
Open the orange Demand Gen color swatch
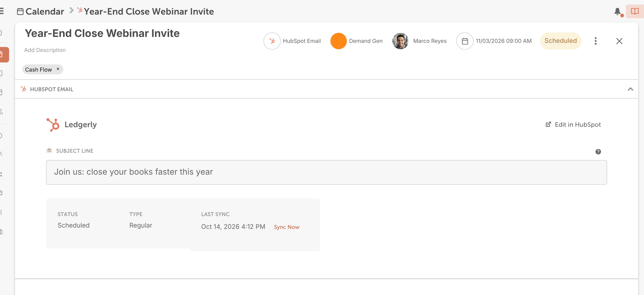pos(338,41)
